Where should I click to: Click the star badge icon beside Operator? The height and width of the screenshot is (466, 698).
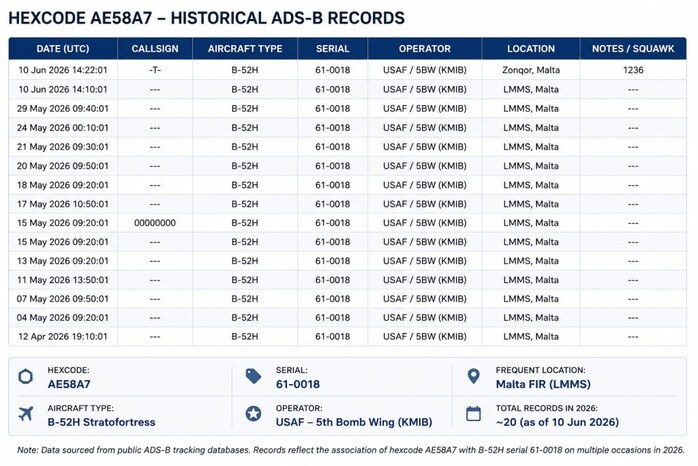[x=253, y=414]
